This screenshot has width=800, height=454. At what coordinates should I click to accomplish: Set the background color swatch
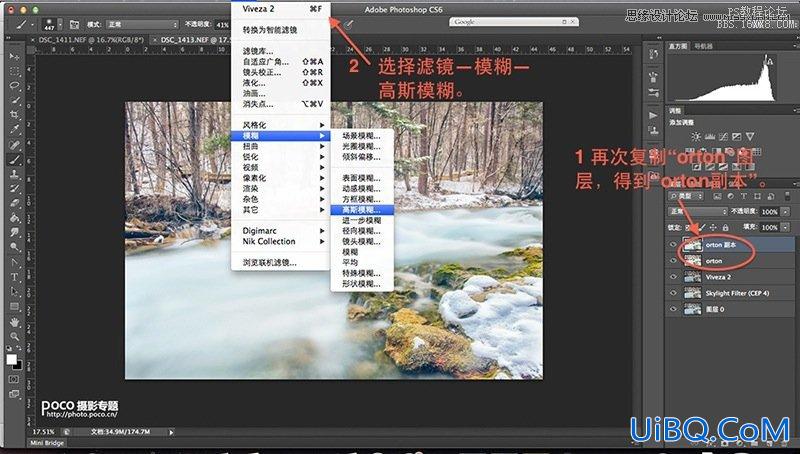(x=17, y=365)
